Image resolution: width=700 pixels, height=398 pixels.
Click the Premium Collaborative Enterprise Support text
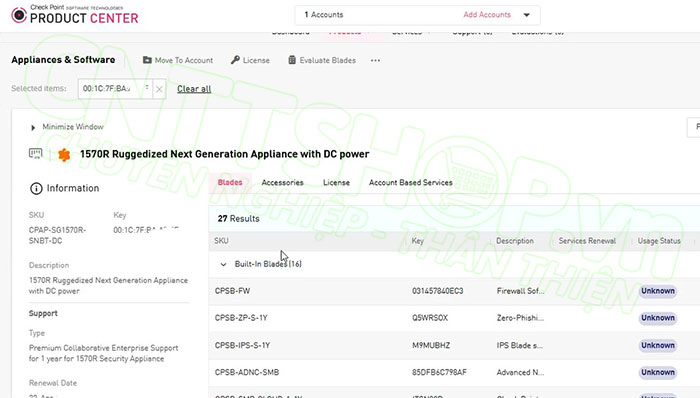(104, 353)
